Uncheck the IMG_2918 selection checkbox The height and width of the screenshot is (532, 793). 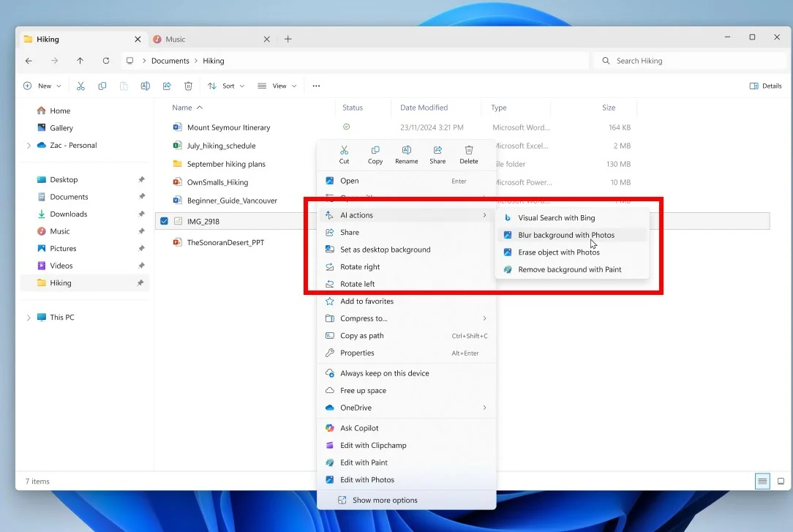click(x=163, y=220)
